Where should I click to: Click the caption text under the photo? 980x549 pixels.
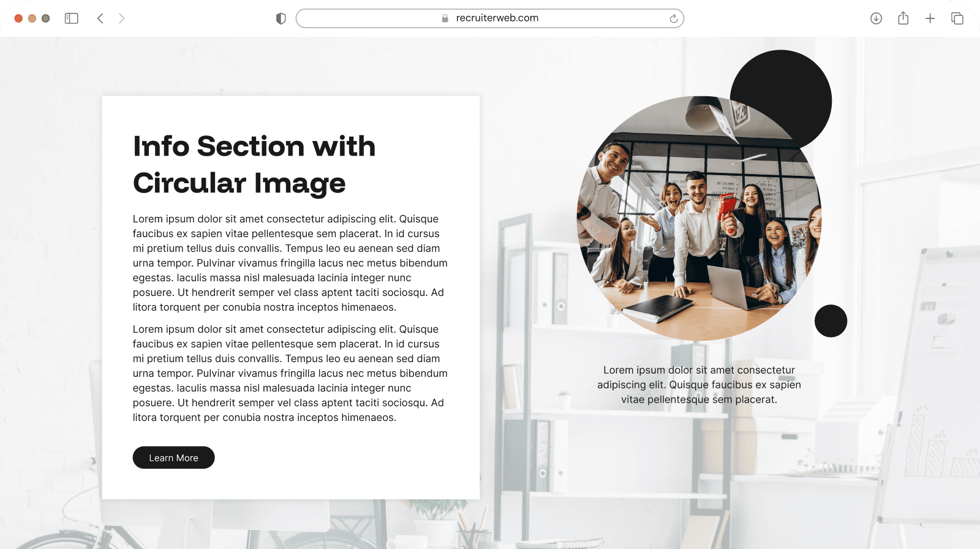click(x=699, y=385)
